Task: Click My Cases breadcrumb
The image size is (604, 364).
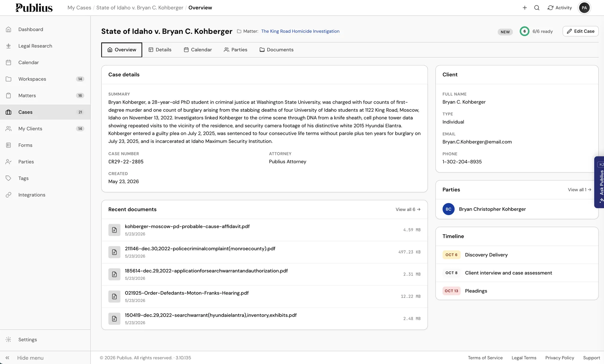Action: [79, 8]
